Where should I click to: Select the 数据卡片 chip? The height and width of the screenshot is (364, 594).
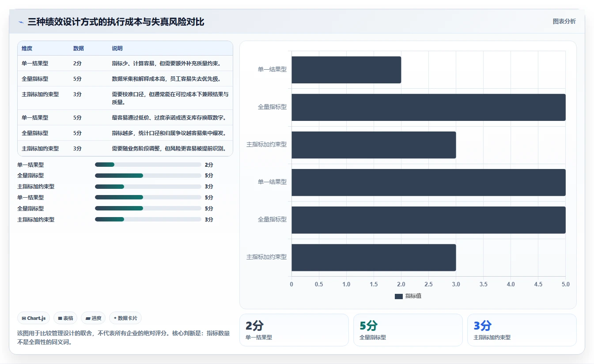coord(125,318)
